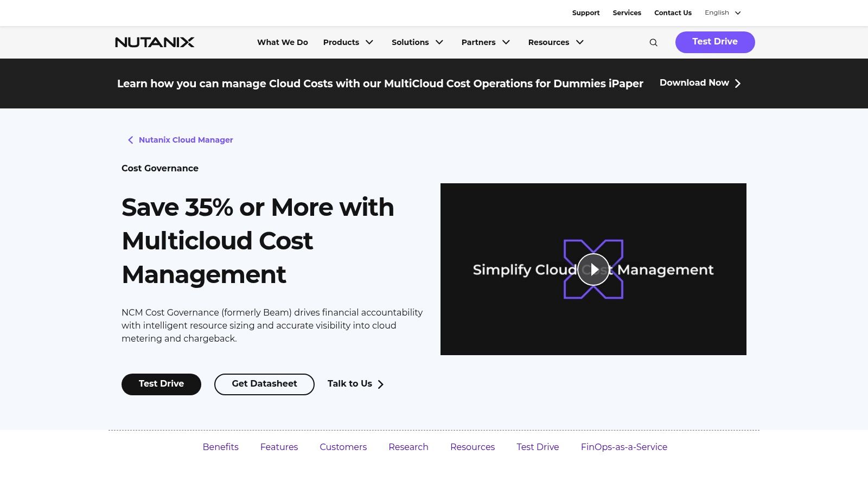Open the Products menu label
The height and width of the screenshot is (488, 868).
(341, 42)
